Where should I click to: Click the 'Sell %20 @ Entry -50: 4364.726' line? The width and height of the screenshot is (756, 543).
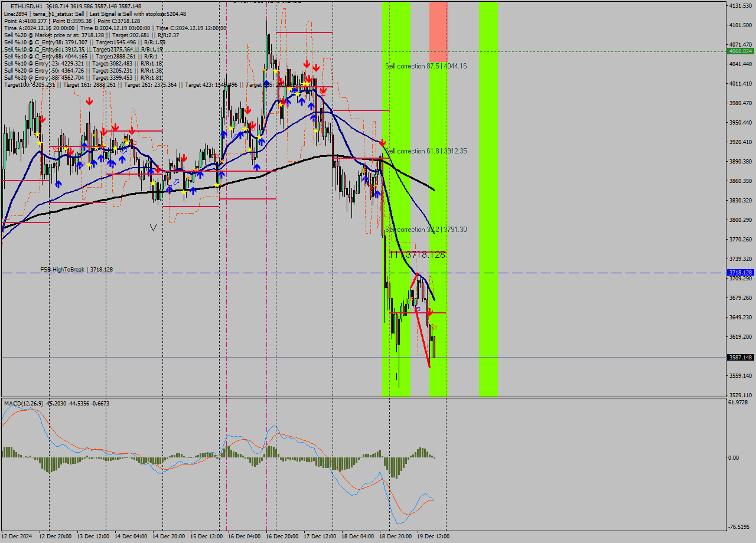point(83,70)
